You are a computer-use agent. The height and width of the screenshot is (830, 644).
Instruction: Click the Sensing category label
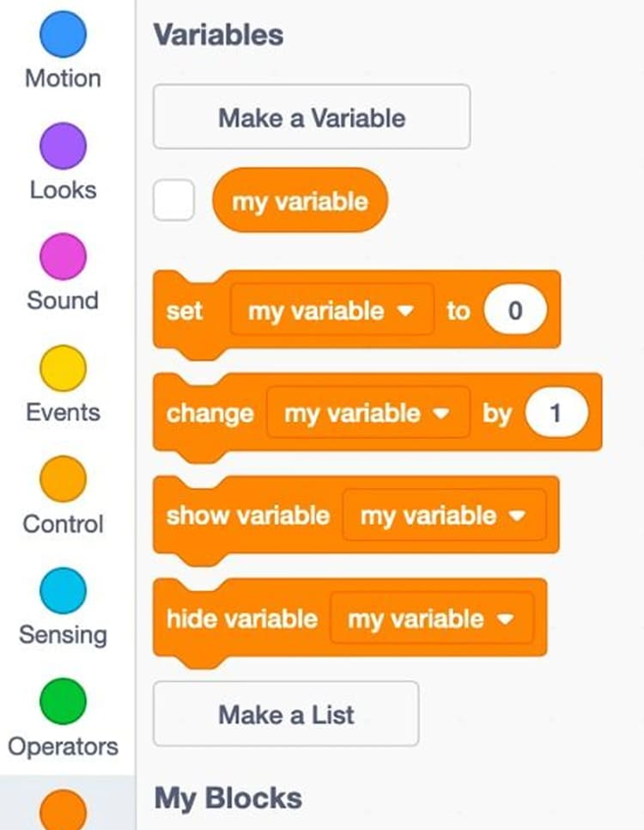click(63, 635)
